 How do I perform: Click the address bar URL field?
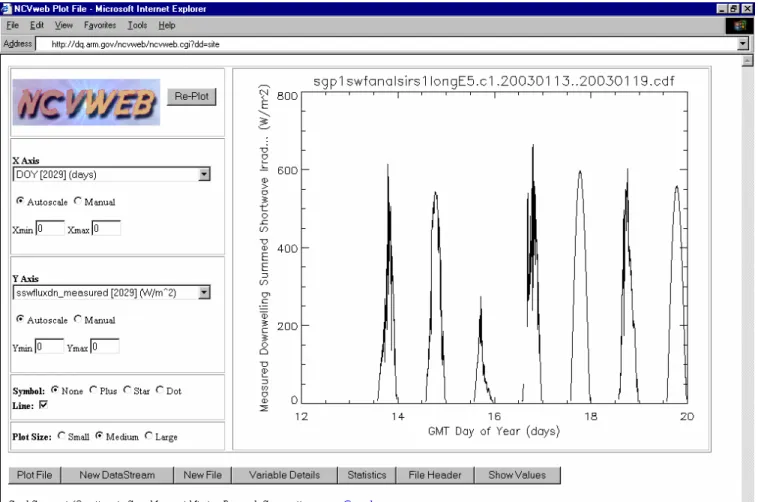[387, 44]
